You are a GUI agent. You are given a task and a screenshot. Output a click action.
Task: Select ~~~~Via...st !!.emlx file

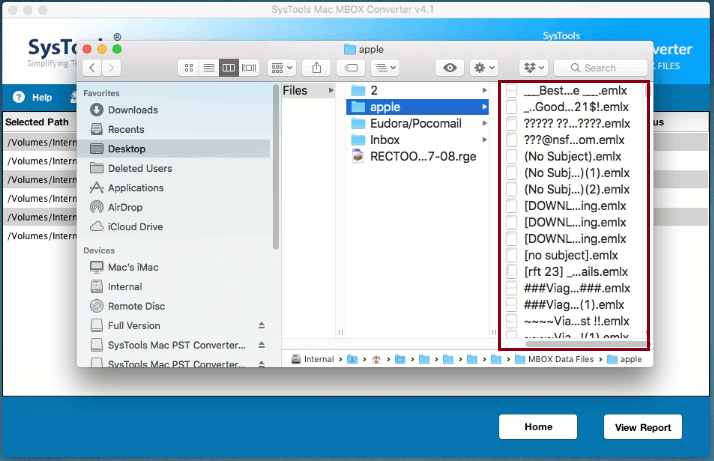pos(568,321)
